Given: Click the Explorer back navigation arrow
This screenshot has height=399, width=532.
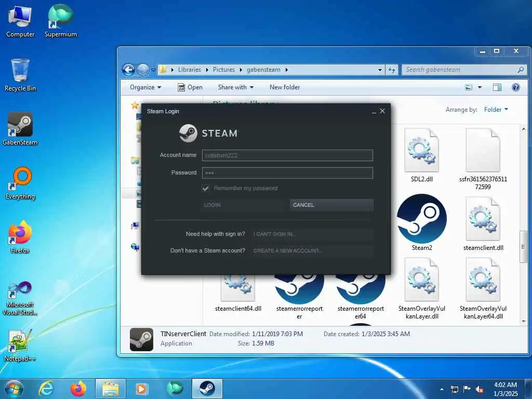Looking at the screenshot, I should (128, 70).
